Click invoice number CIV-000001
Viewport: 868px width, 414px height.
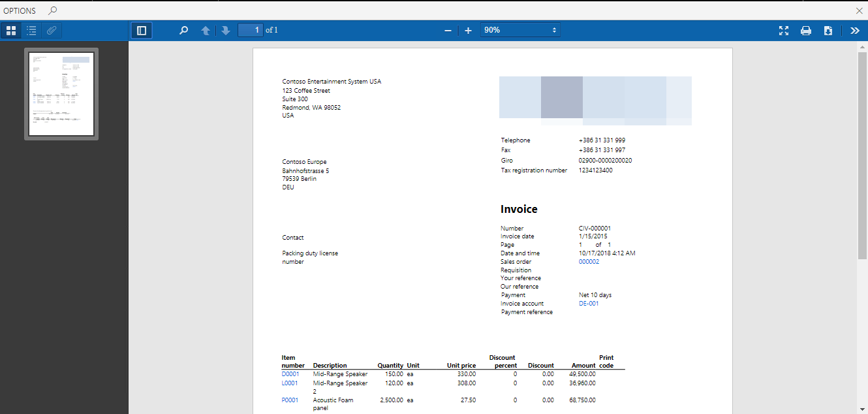595,229
